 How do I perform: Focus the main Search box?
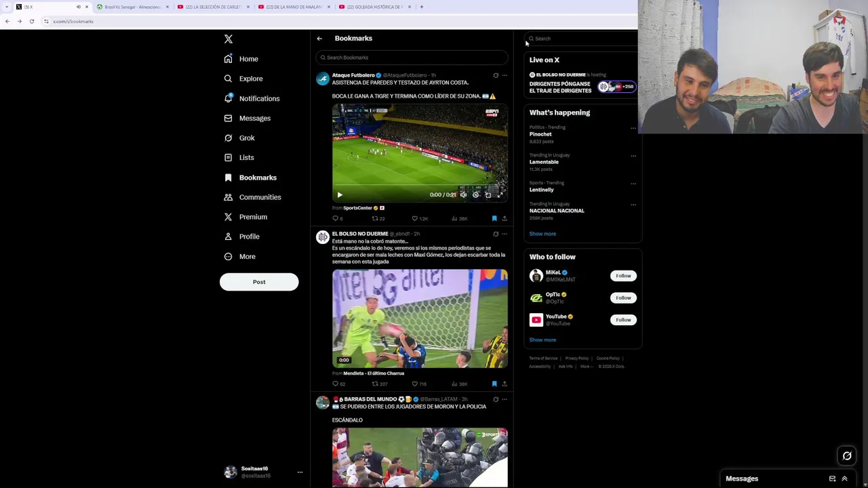(582, 39)
